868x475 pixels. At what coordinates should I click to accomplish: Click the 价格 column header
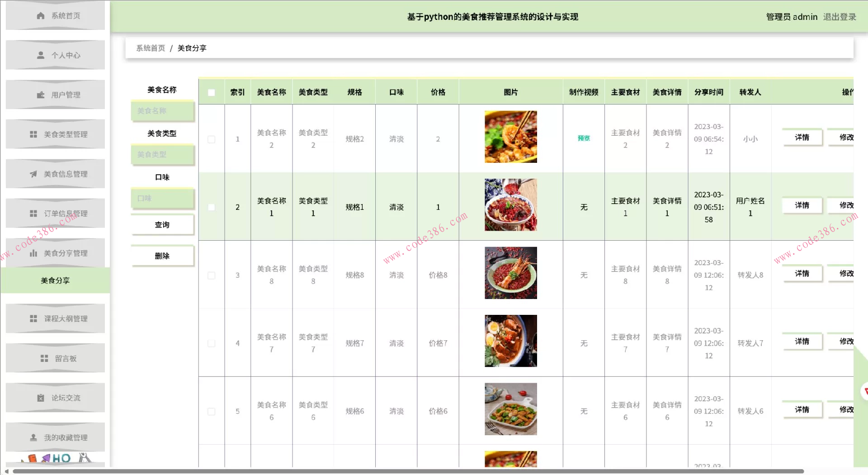coord(438,92)
